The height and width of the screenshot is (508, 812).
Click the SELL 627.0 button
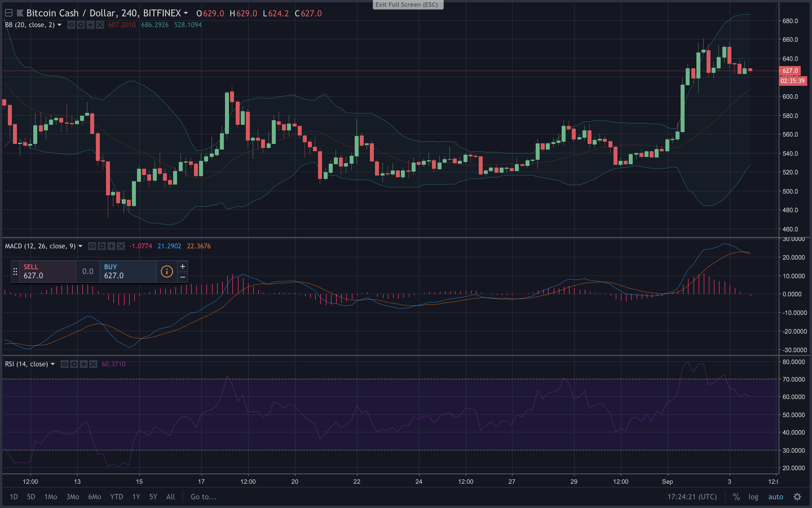[x=48, y=271]
